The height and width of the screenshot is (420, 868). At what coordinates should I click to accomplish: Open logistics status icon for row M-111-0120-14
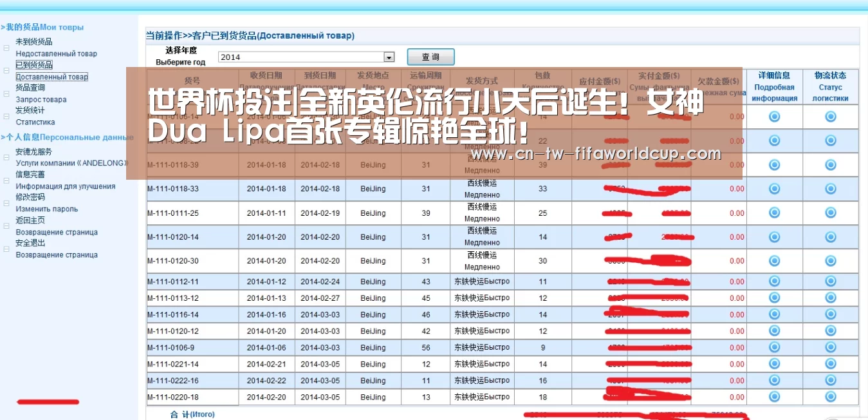[x=831, y=237]
